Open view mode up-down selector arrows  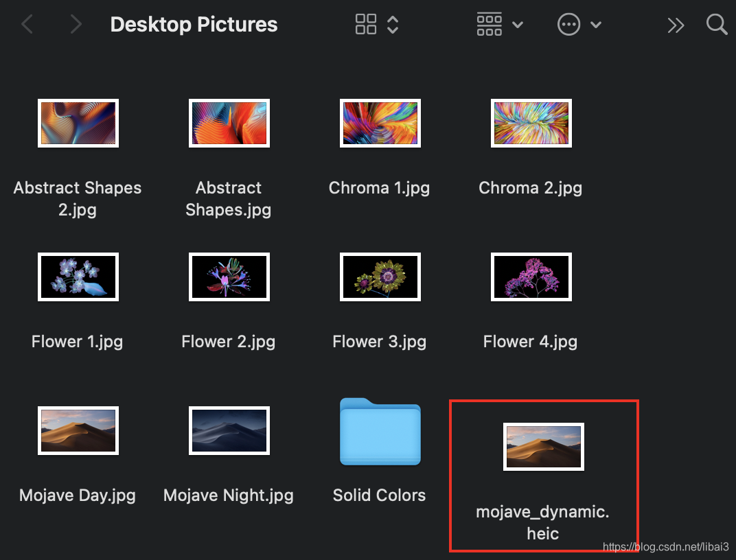pyautogui.click(x=393, y=25)
